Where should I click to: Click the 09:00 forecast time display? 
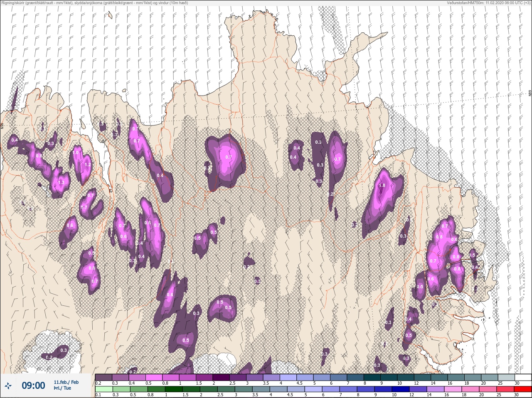[33, 386]
